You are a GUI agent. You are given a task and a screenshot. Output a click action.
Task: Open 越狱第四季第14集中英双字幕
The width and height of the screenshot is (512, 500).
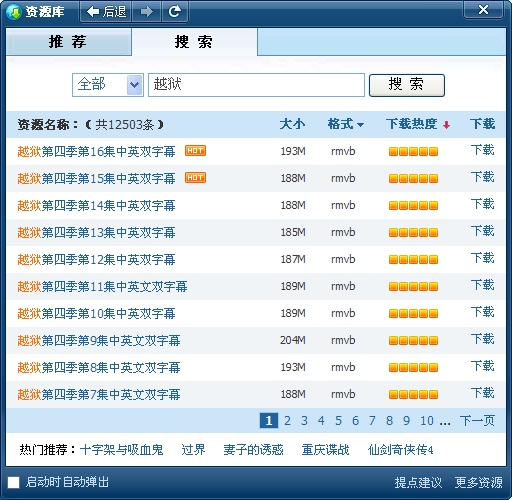pyautogui.click(x=96, y=206)
